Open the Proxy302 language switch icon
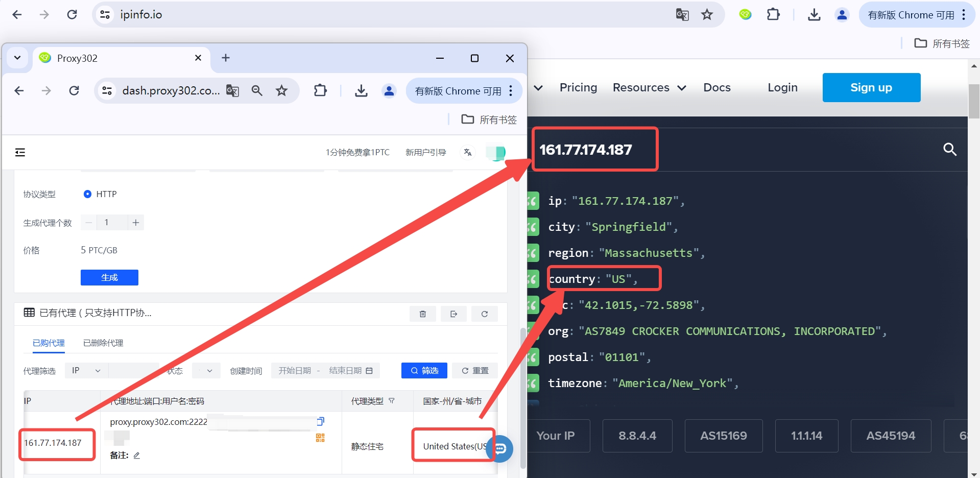This screenshot has width=980, height=478. tap(468, 152)
